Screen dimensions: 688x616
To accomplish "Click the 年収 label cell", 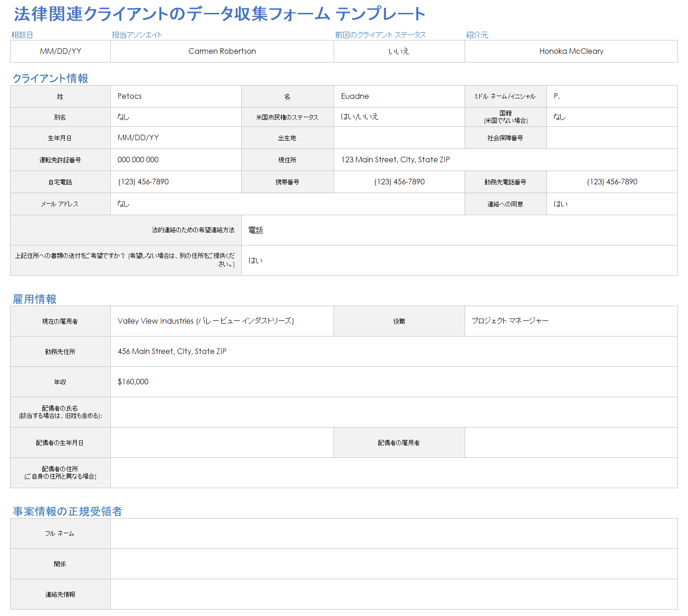I will 60,382.
